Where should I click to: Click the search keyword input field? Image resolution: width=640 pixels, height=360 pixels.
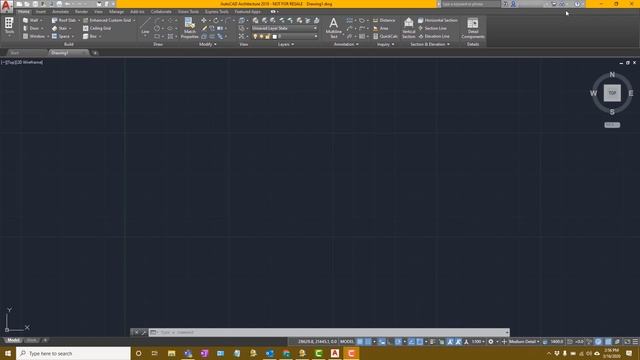pyautogui.click(x=470, y=4)
